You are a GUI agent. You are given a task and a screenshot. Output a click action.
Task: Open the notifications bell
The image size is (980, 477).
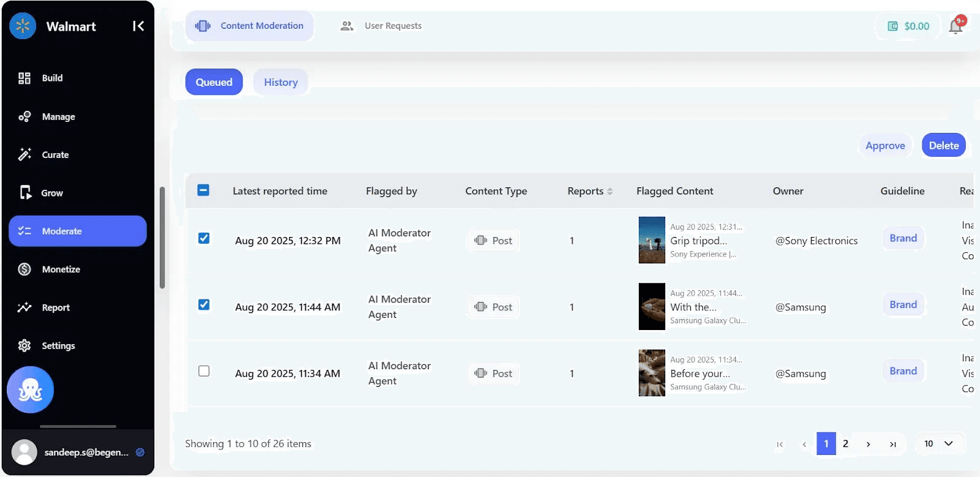tap(956, 26)
